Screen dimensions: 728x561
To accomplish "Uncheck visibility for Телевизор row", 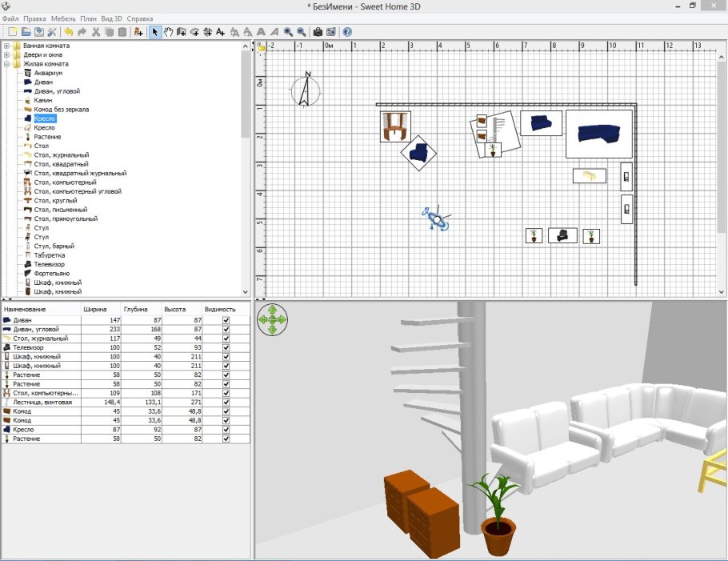I will (x=226, y=347).
